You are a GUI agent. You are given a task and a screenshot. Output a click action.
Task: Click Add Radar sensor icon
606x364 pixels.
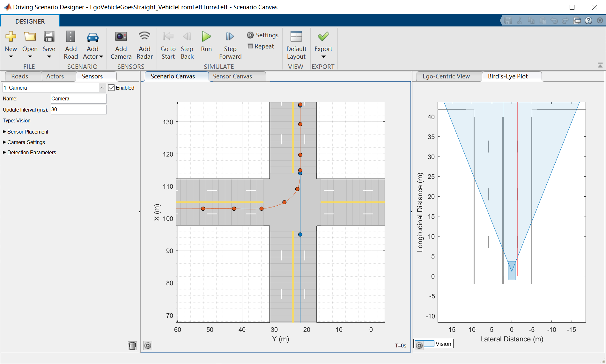tap(144, 36)
